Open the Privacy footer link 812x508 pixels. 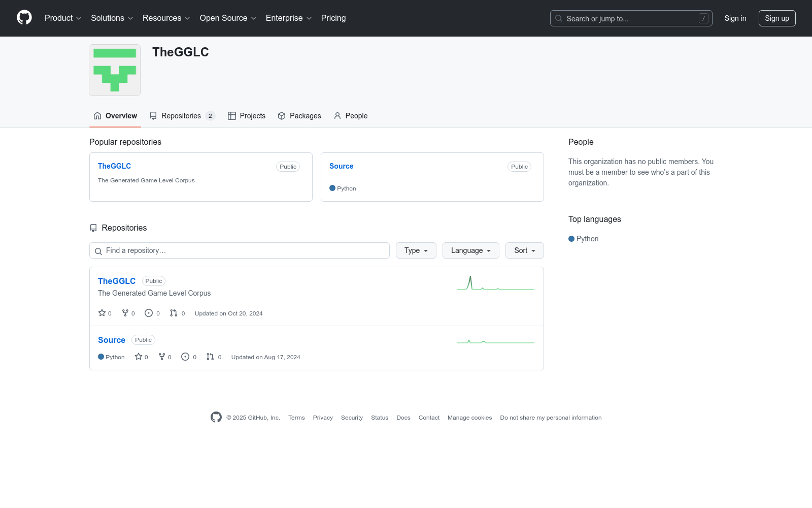click(323, 418)
